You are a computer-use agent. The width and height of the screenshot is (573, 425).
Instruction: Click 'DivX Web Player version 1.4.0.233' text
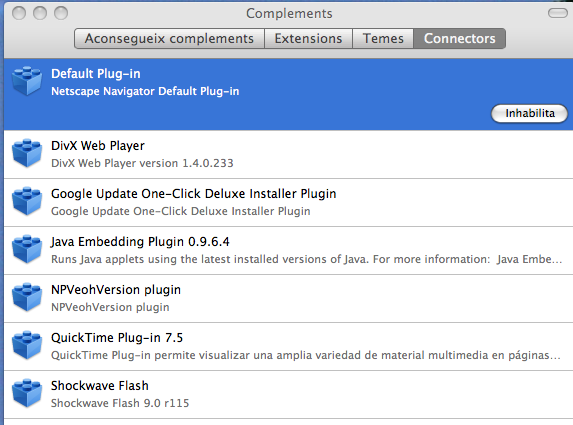[142, 163]
